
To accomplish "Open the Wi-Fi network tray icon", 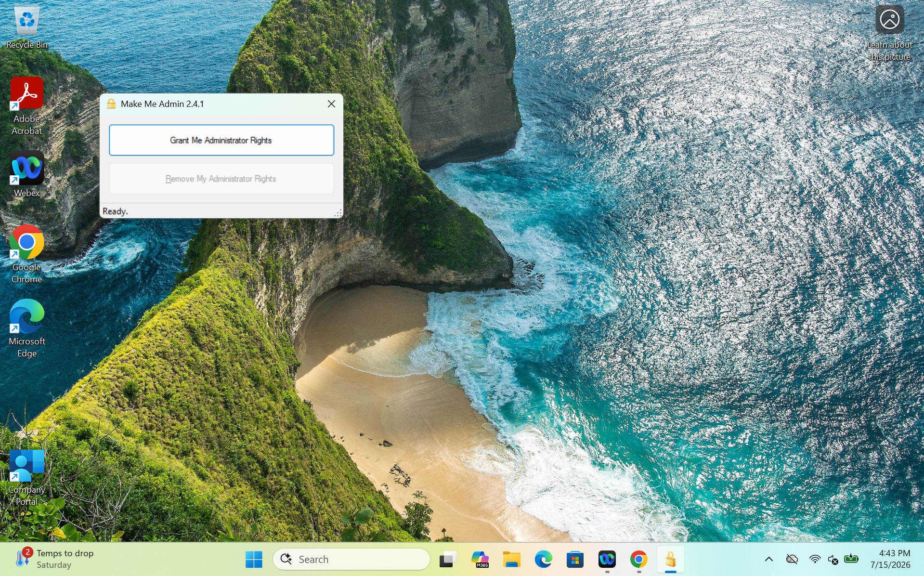I will pyautogui.click(x=815, y=559).
